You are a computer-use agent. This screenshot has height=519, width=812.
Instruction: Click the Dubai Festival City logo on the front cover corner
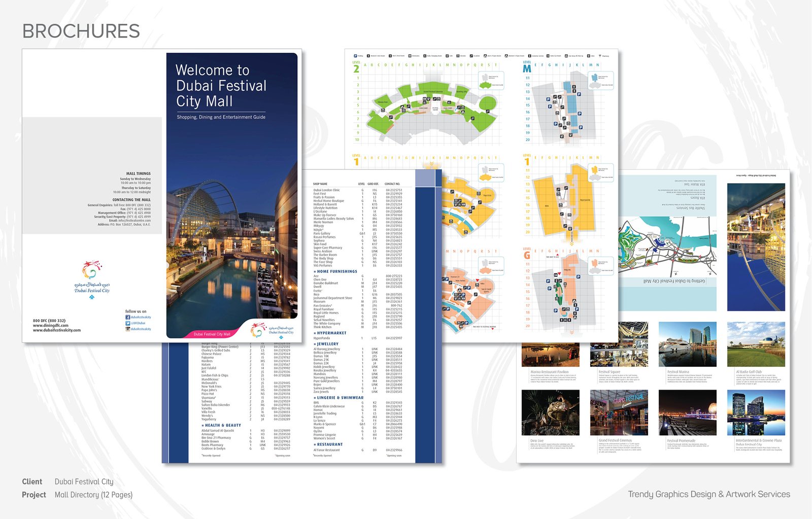click(272, 331)
